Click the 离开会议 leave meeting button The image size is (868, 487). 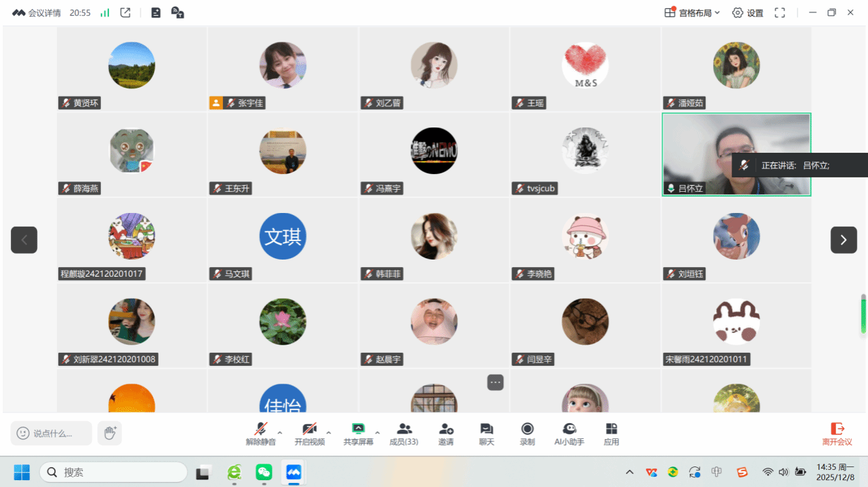[x=837, y=434]
